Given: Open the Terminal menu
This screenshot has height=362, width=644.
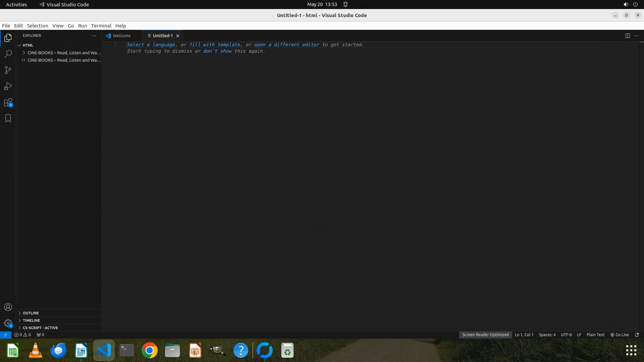Looking at the screenshot, I should point(101,26).
